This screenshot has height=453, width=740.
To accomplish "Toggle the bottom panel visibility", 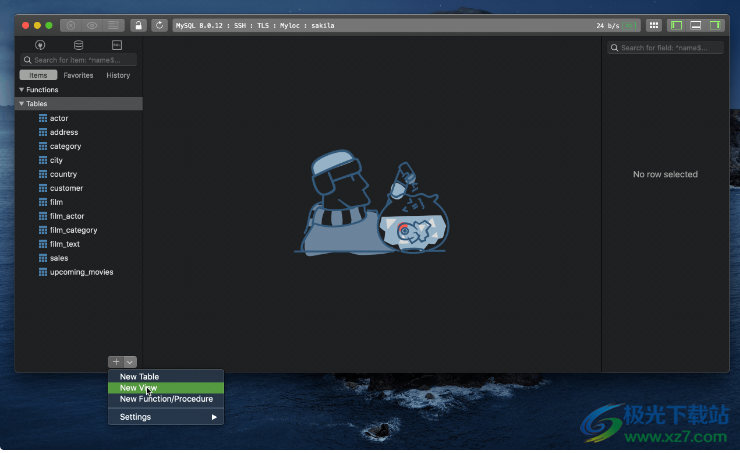I will pos(696,25).
